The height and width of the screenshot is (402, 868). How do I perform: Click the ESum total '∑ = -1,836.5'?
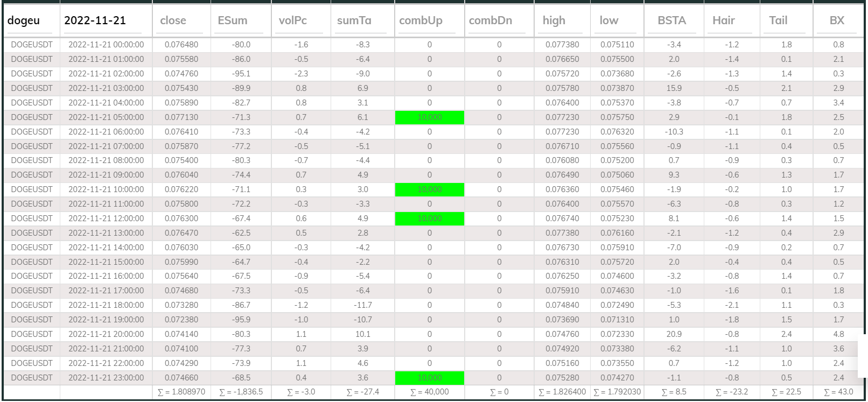point(241,392)
